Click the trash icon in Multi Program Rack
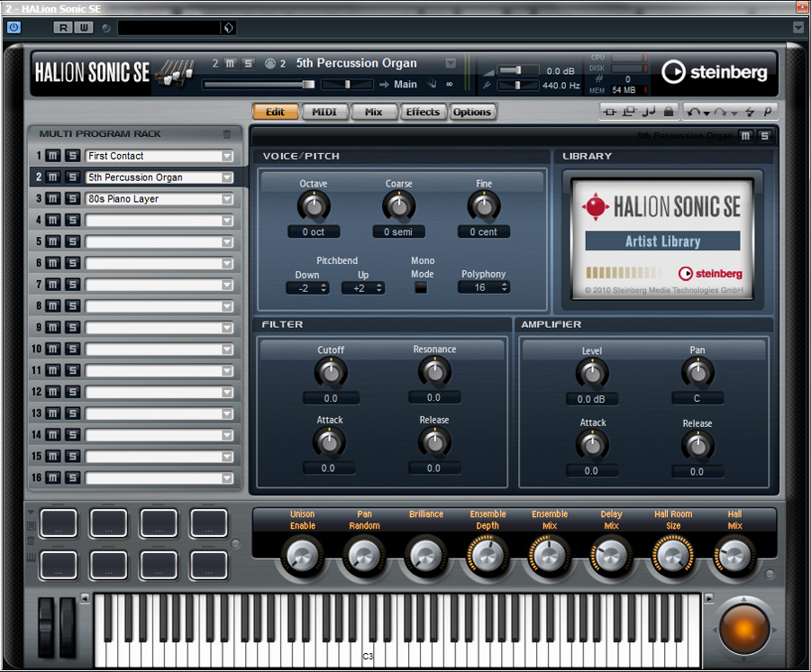 [x=226, y=134]
